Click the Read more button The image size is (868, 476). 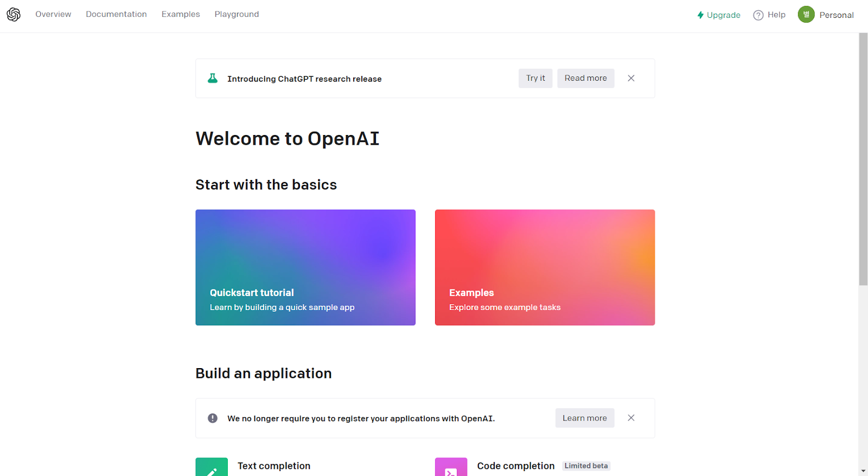coord(586,78)
